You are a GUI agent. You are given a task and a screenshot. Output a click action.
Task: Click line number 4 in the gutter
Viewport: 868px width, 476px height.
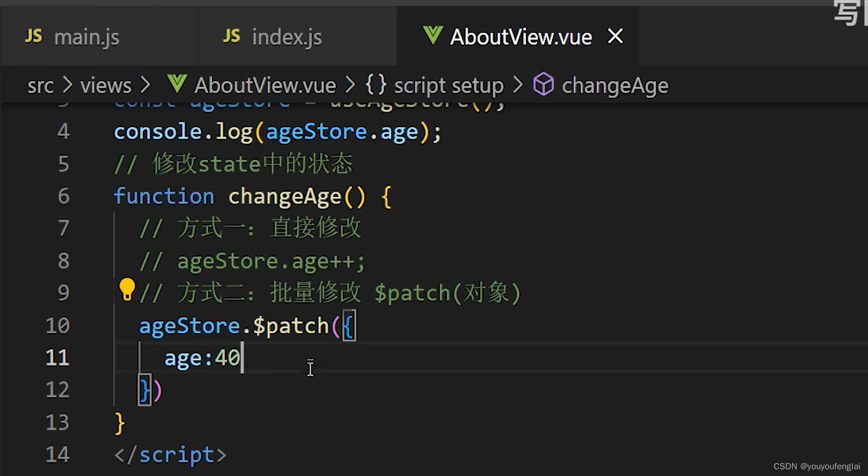(x=63, y=132)
